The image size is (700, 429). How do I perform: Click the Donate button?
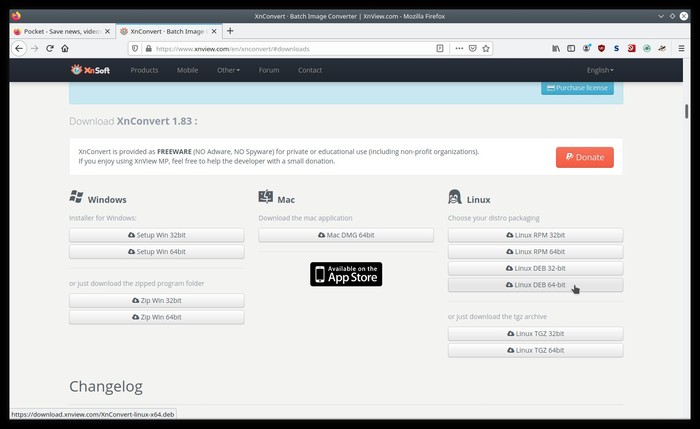pos(584,157)
